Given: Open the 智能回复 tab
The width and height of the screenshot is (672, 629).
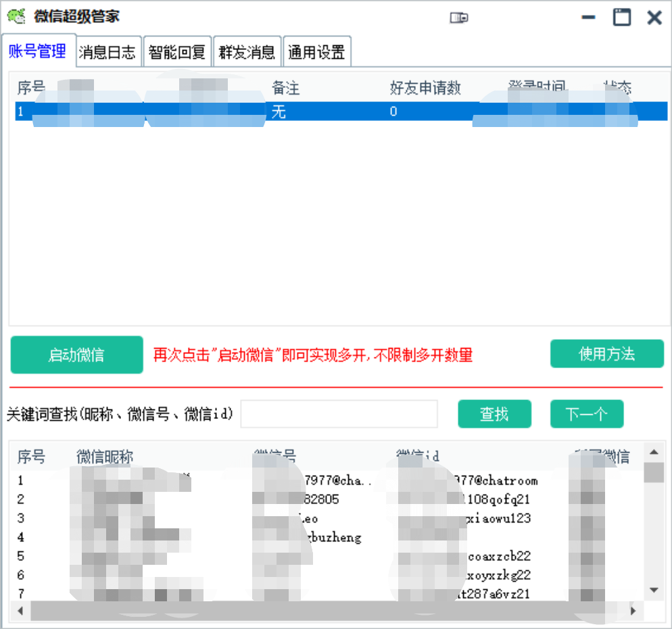Looking at the screenshot, I should (177, 52).
